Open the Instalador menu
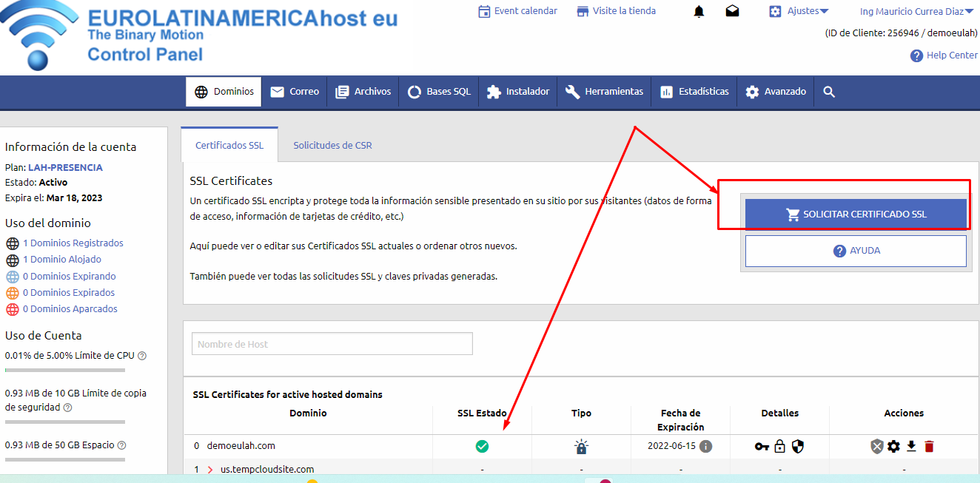Image resolution: width=980 pixels, height=483 pixels. (x=518, y=92)
